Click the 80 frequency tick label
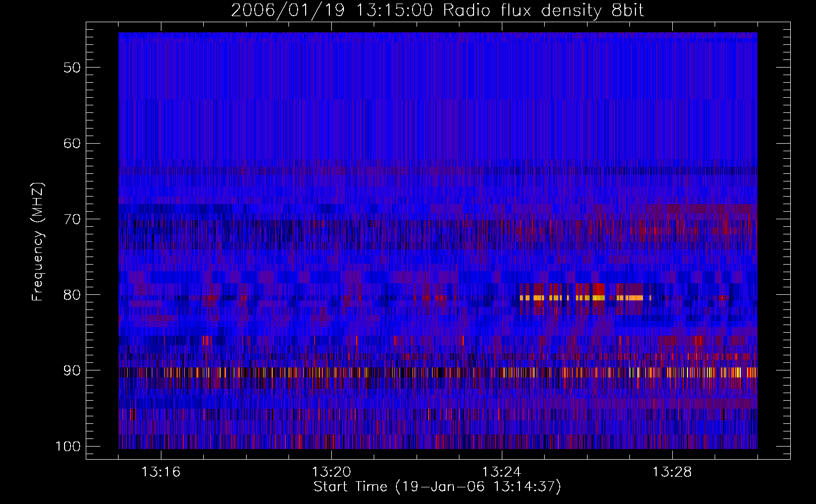Image resolution: width=816 pixels, height=504 pixels. (72, 295)
